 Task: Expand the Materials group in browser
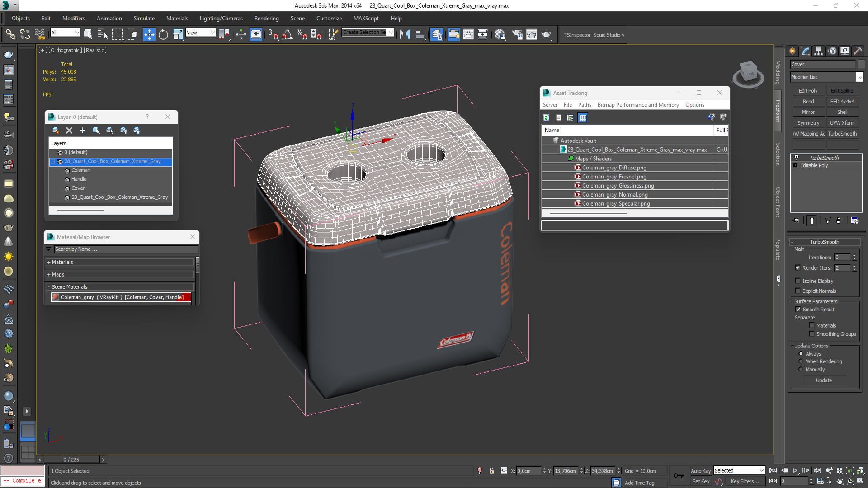coord(49,262)
